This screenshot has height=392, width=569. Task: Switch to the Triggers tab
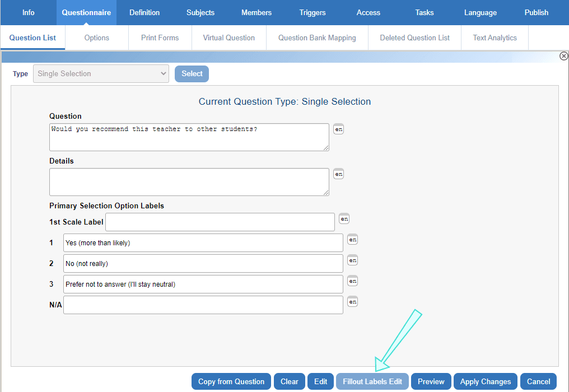[313, 12]
